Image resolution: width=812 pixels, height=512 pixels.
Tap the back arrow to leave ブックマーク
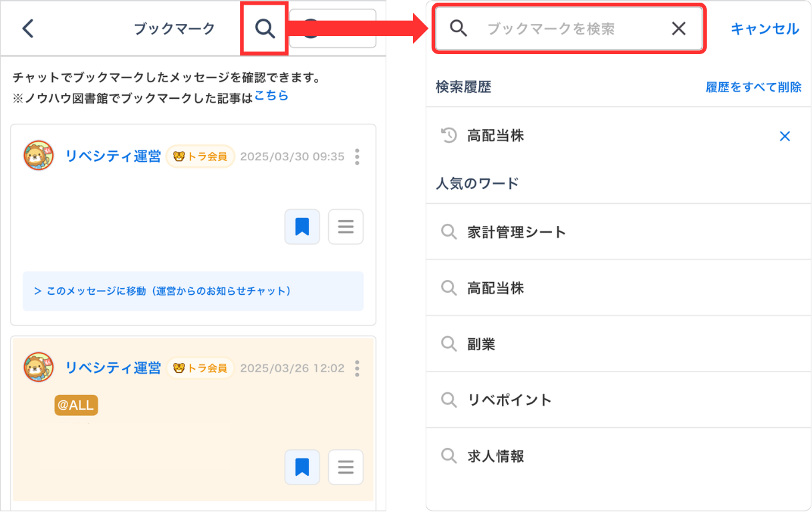[x=27, y=29]
